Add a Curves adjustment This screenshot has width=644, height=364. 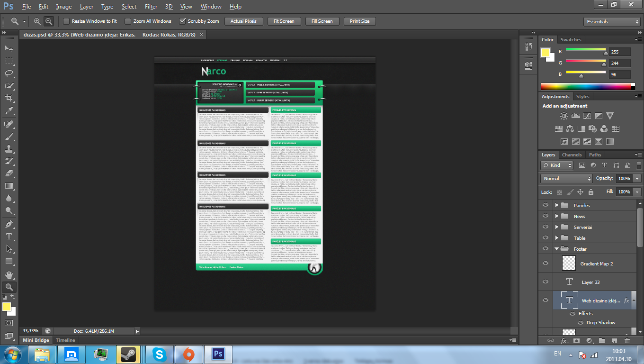click(x=587, y=116)
